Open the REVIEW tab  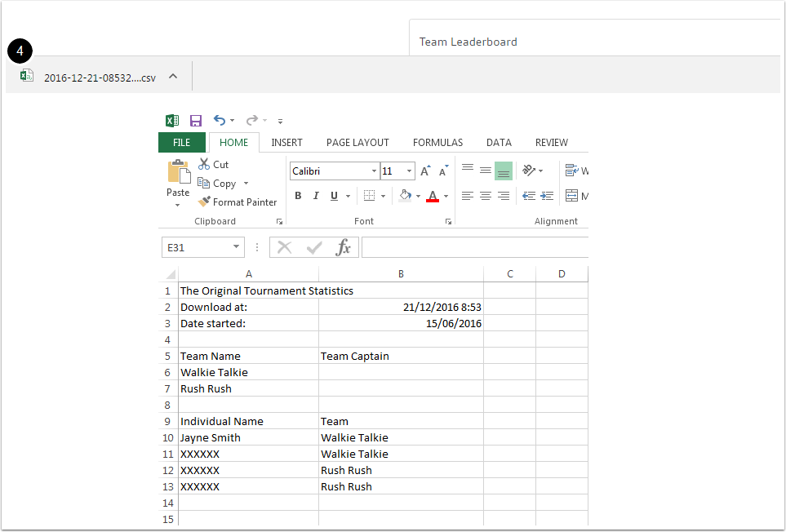point(552,142)
